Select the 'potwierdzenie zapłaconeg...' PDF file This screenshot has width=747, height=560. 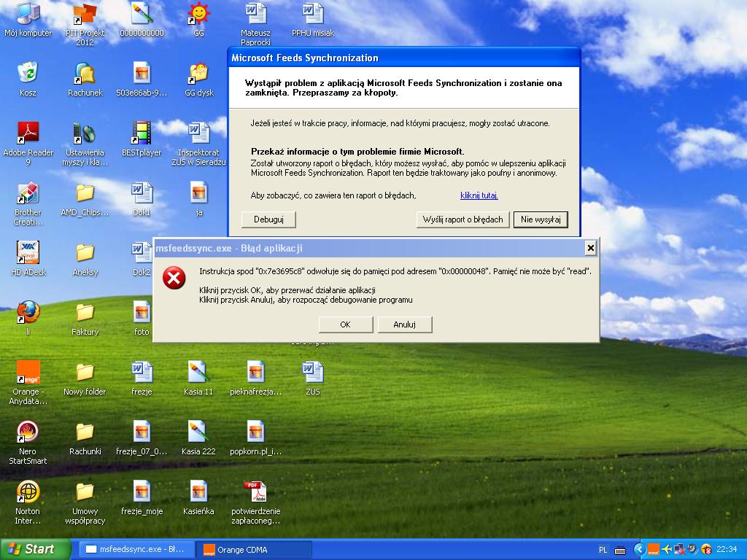(255, 503)
